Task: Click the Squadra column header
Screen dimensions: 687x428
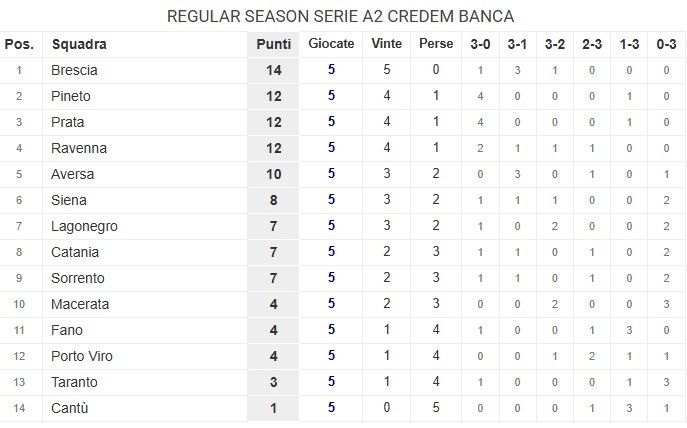Action: (x=79, y=44)
